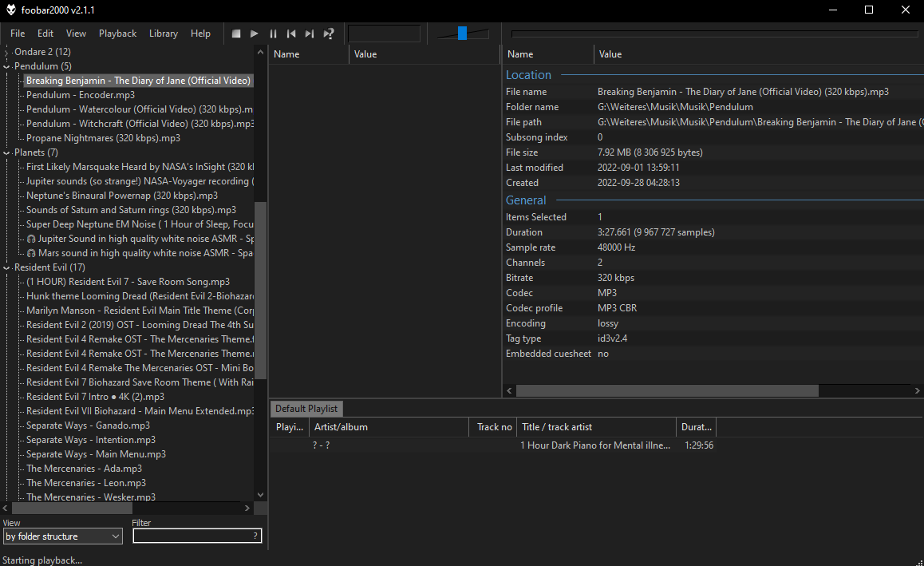Select Separate Ways - Intention.mp3
924x566 pixels.
[x=91, y=440]
